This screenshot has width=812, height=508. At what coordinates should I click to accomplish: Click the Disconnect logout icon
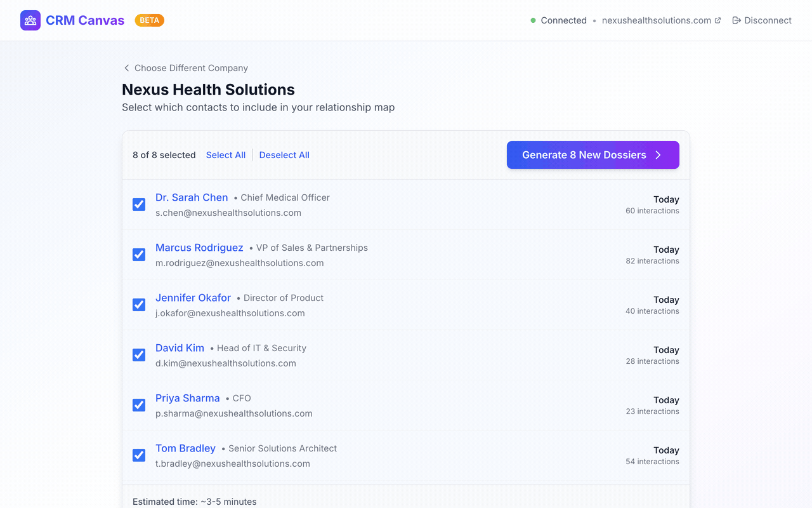click(736, 20)
